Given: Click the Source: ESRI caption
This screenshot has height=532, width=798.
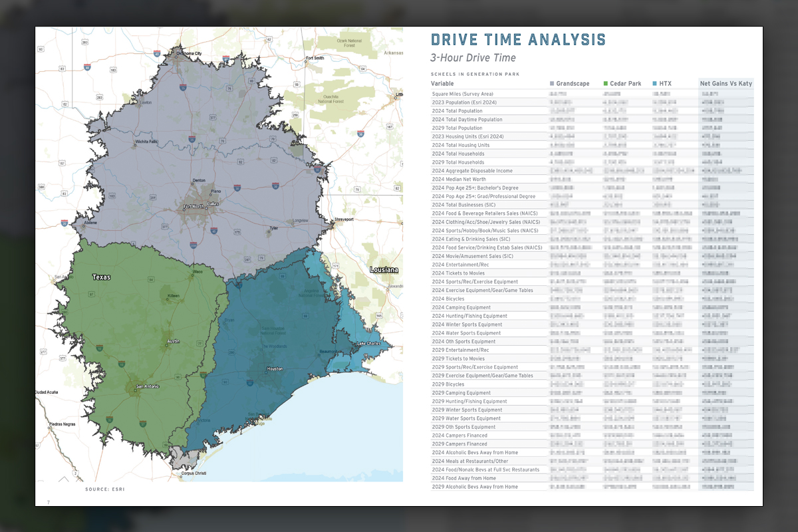Looking at the screenshot, I should point(104,490).
